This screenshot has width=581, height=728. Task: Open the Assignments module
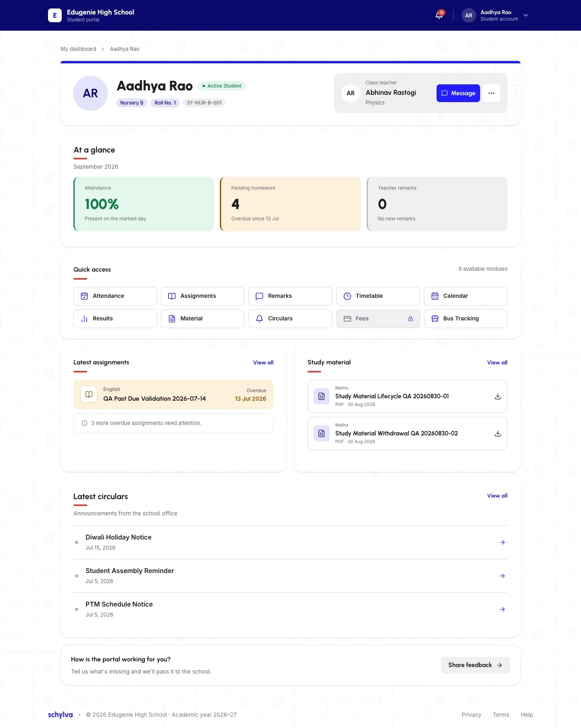point(203,296)
